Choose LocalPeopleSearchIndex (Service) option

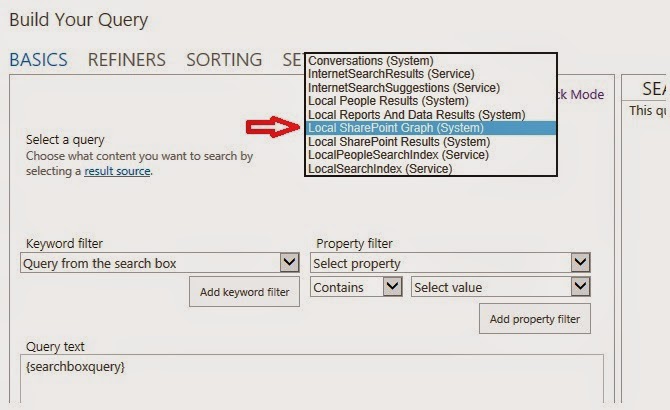[x=431, y=155]
